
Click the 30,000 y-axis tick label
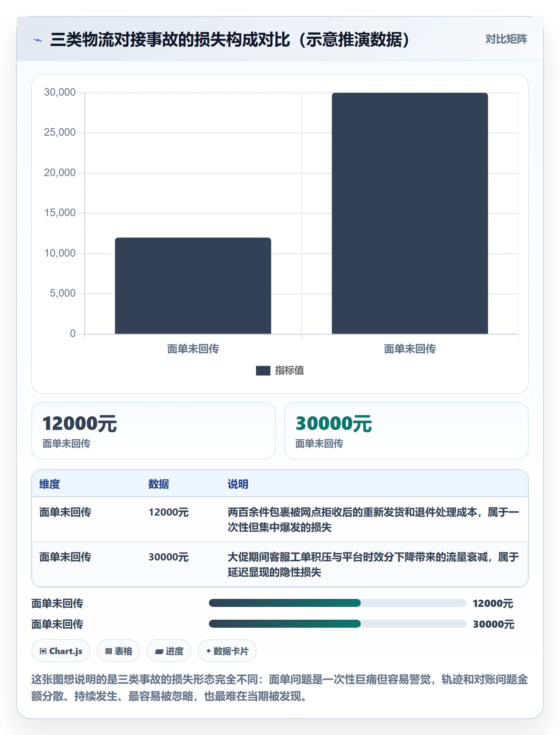point(60,92)
